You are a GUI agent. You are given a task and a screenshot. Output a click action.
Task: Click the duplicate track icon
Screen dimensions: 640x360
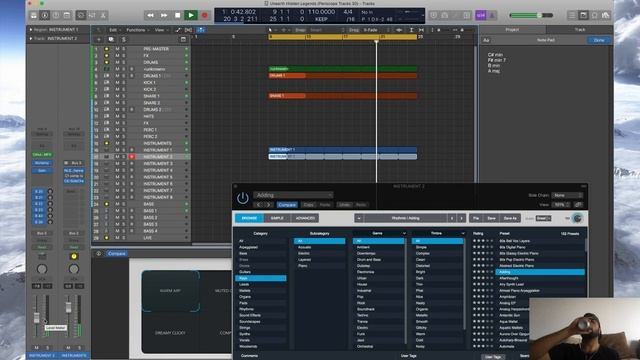click(111, 39)
